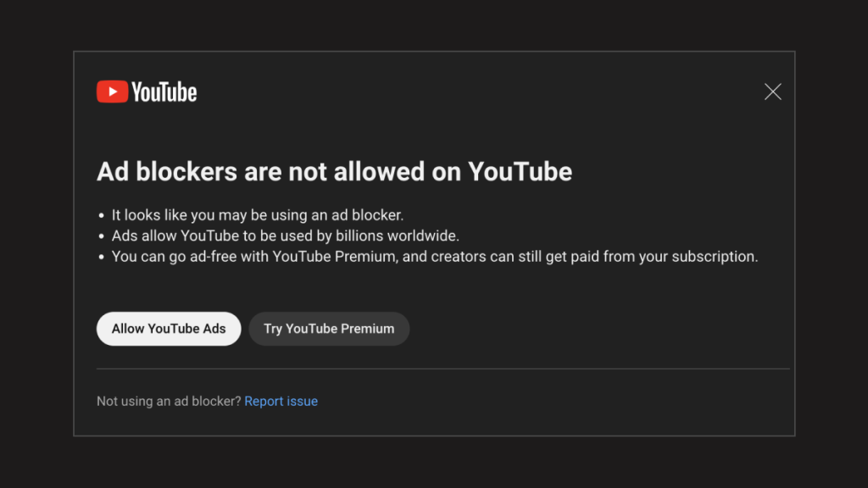Click the bullet dot before "Ads allow YouTube"
Viewport: 868px width, 488px height.
(x=102, y=236)
